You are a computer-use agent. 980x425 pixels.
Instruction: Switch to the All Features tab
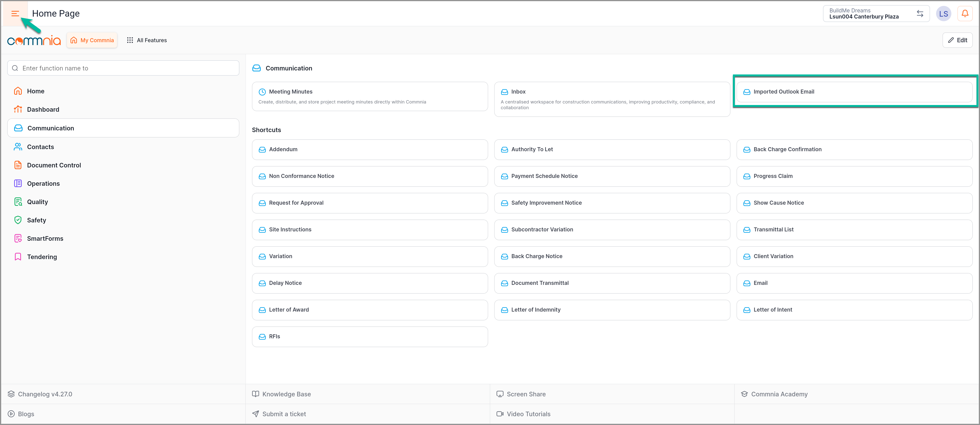pos(147,40)
